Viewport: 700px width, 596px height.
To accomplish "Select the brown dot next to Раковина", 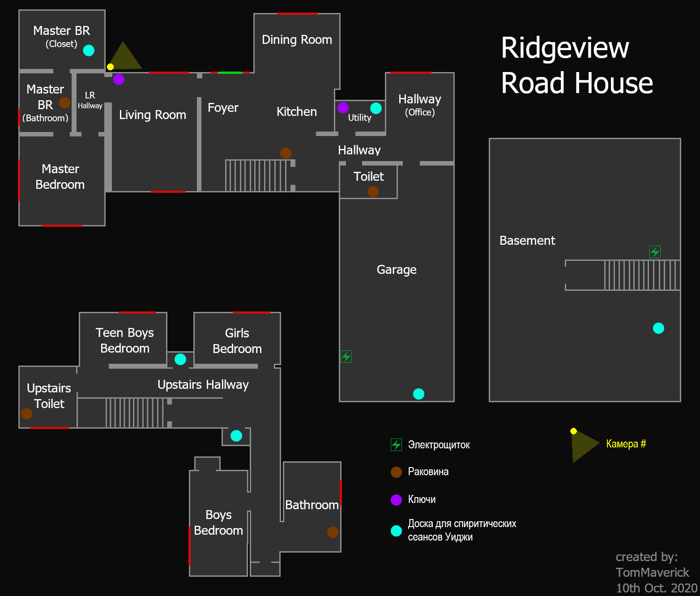I will coord(396,472).
